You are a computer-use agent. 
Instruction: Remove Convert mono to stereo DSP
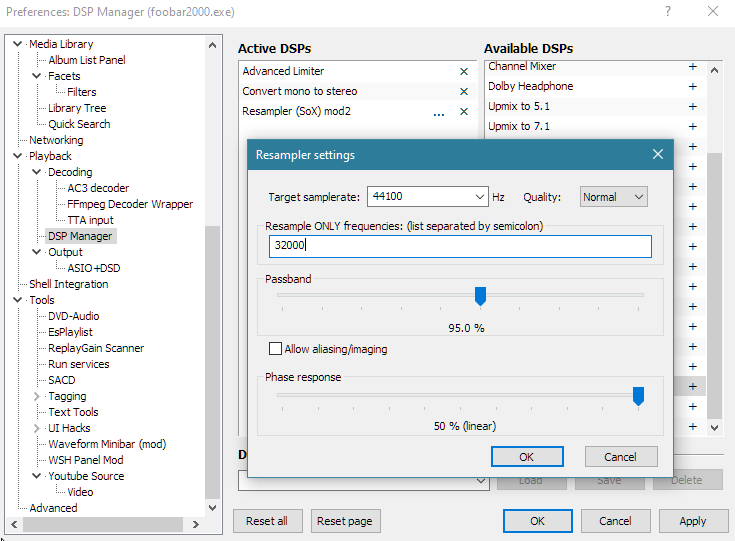[x=463, y=91]
